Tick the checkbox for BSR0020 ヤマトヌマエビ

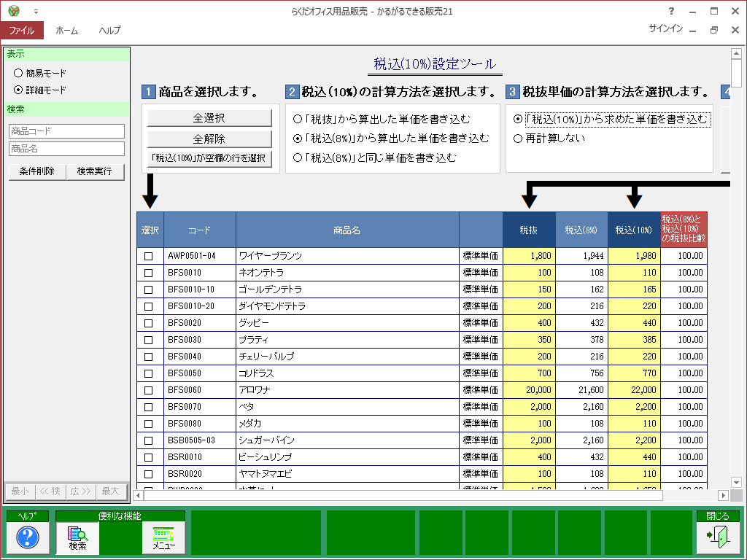coord(149,474)
